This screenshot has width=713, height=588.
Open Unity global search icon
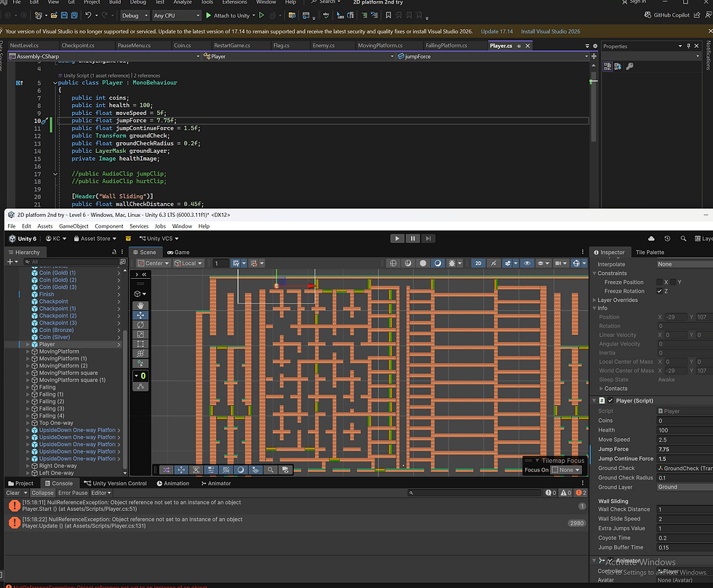point(683,239)
